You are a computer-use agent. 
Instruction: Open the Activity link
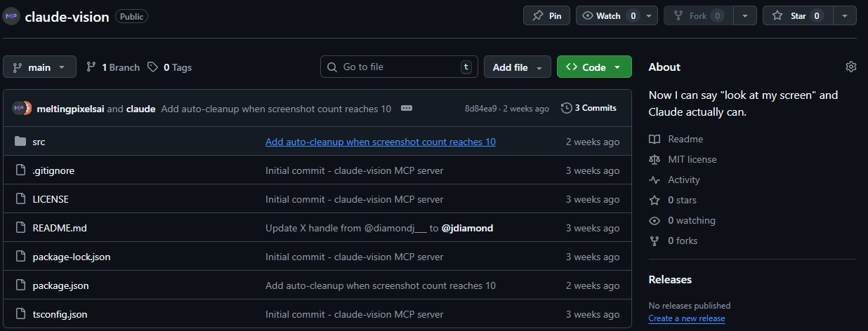point(684,180)
